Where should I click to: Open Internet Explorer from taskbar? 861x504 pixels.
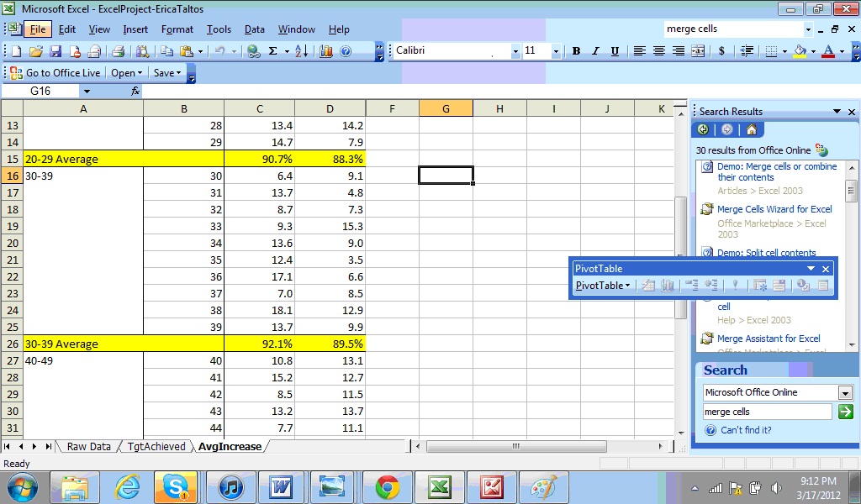click(x=127, y=486)
